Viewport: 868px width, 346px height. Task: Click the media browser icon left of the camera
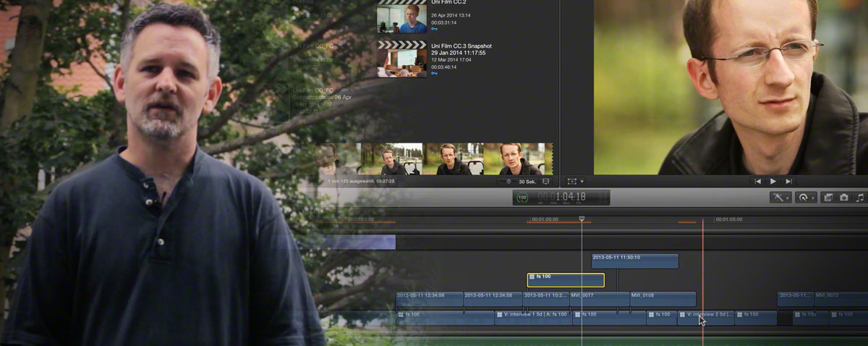click(828, 197)
